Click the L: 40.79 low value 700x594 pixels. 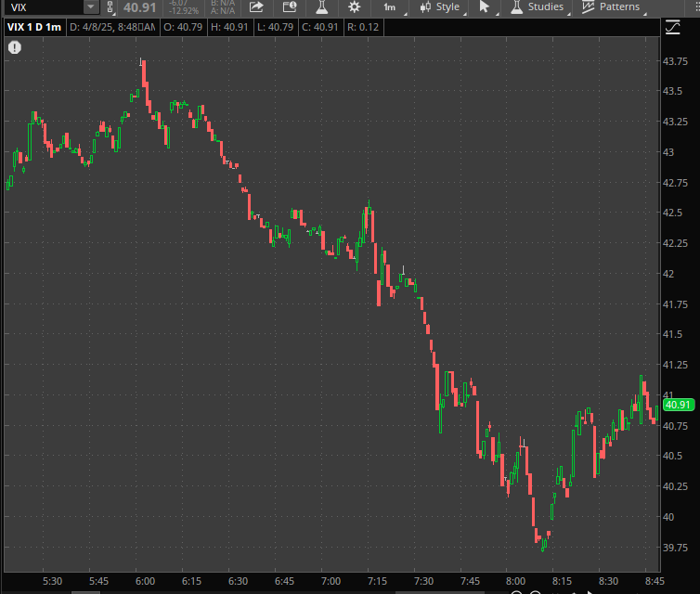(x=276, y=27)
